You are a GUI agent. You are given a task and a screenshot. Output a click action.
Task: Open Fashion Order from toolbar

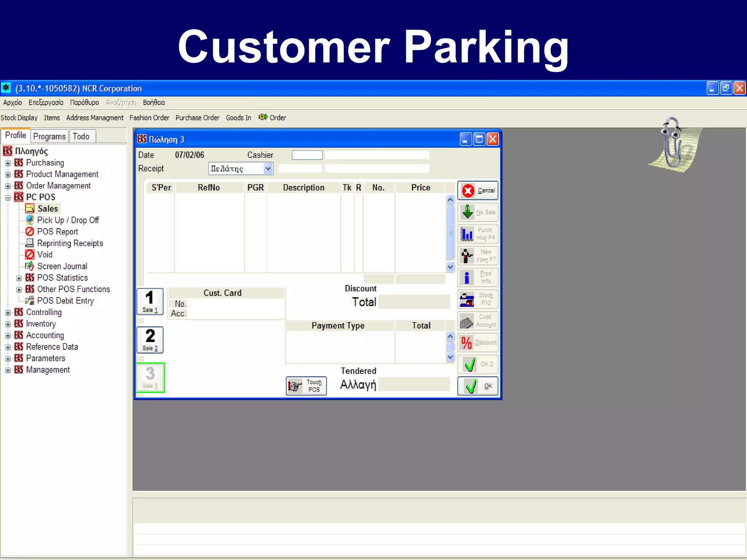click(149, 117)
